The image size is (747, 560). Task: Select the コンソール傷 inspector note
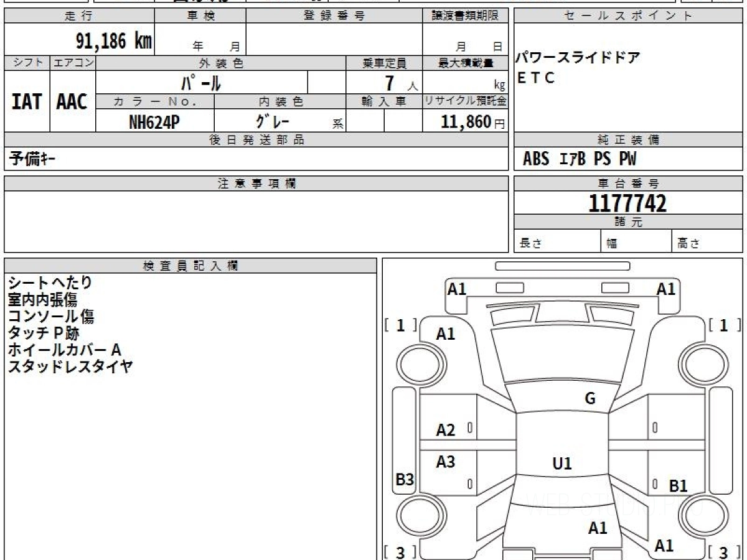tap(51, 316)
